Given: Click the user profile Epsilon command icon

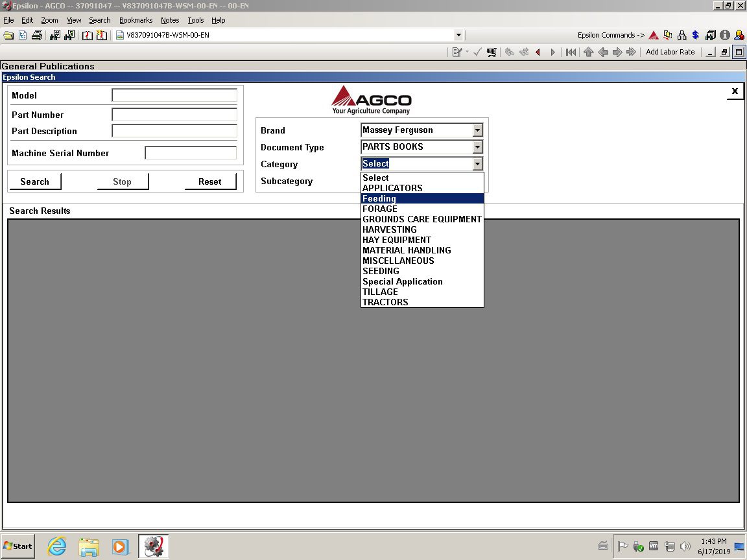Looking at the screenshot, I should pos(739,35).
